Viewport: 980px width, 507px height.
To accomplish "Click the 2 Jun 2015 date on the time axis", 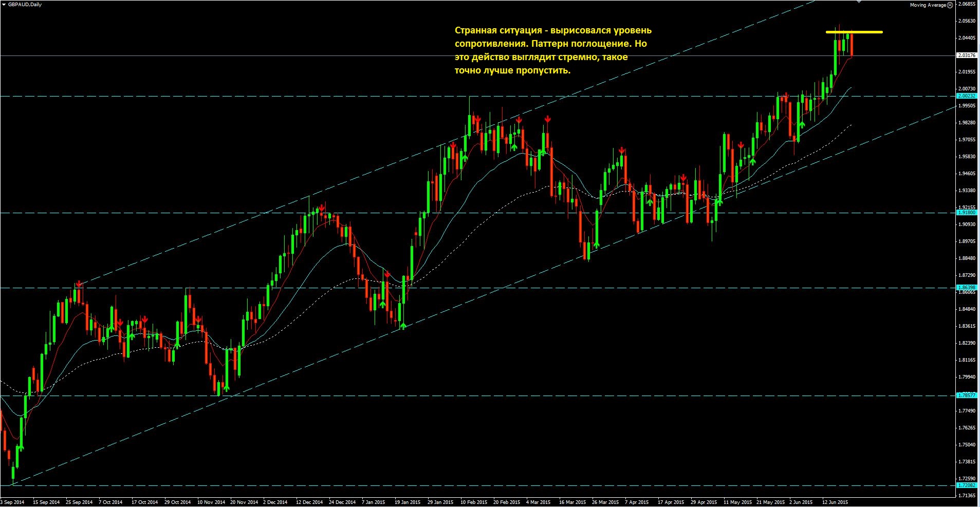I will click(801, 502).
